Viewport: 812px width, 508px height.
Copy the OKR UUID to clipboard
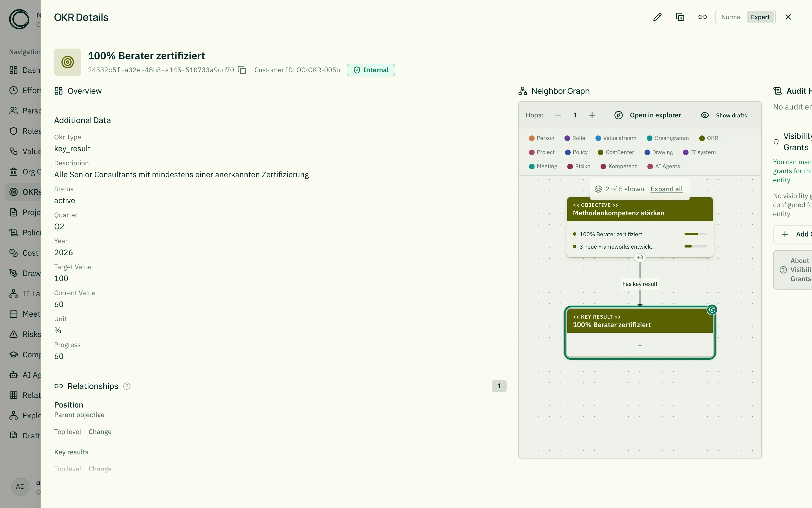pos(242,70)
